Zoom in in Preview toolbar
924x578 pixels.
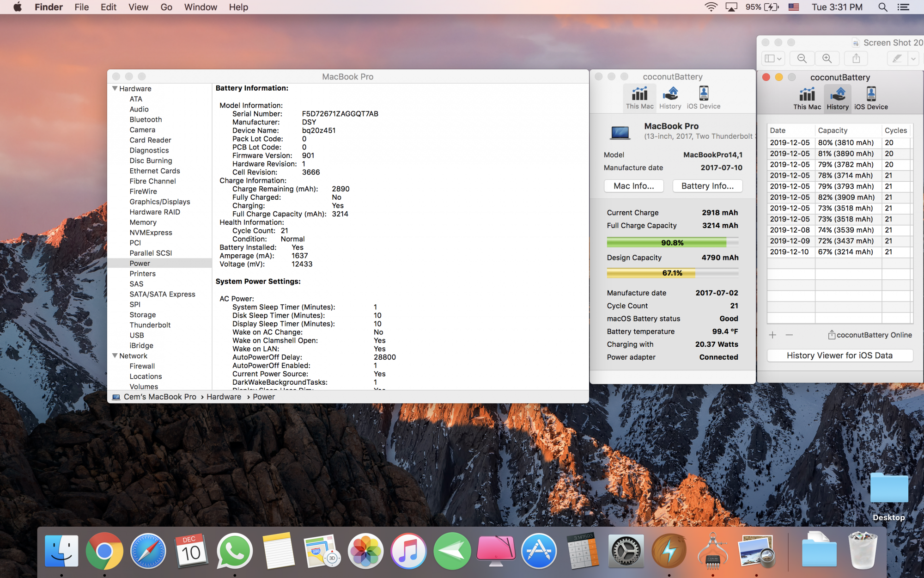(x=827, y=58)
